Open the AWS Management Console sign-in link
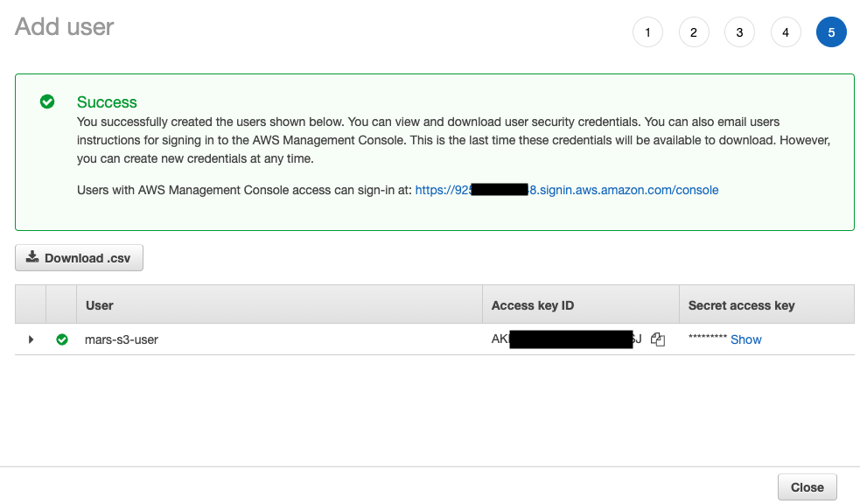 pos(567,190)
